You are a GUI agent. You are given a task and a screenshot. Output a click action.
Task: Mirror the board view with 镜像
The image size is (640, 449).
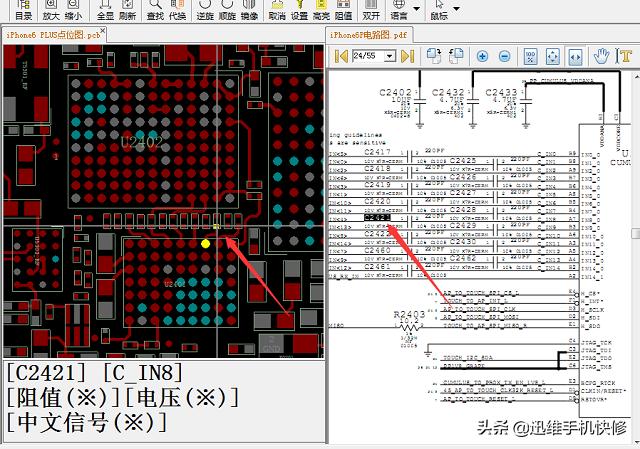[x=250, y=10]
